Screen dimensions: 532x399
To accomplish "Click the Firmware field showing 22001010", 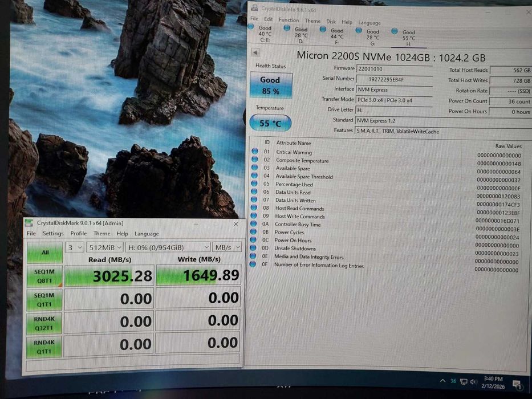I will 394,69.
